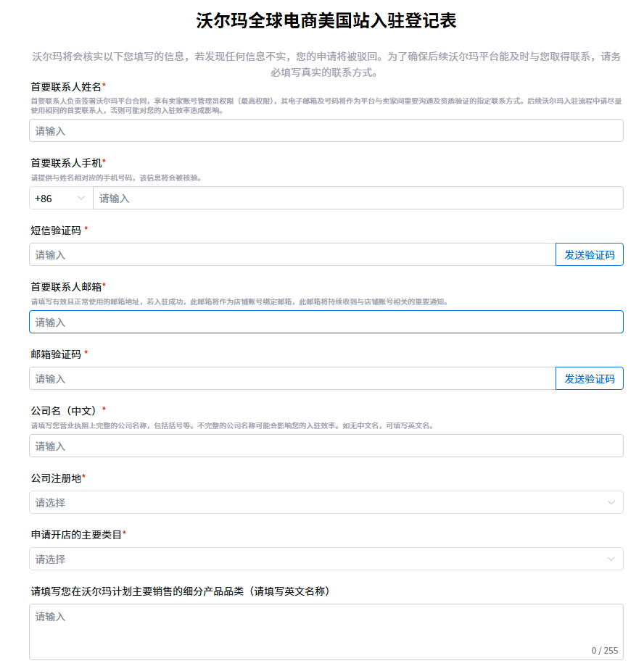
Task: Click the chevron arrow in 主要类目 select
Action: [611, 559]
